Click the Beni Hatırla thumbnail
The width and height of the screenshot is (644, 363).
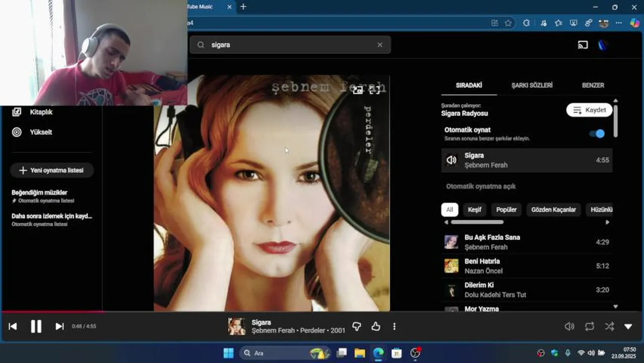point(452,266)
